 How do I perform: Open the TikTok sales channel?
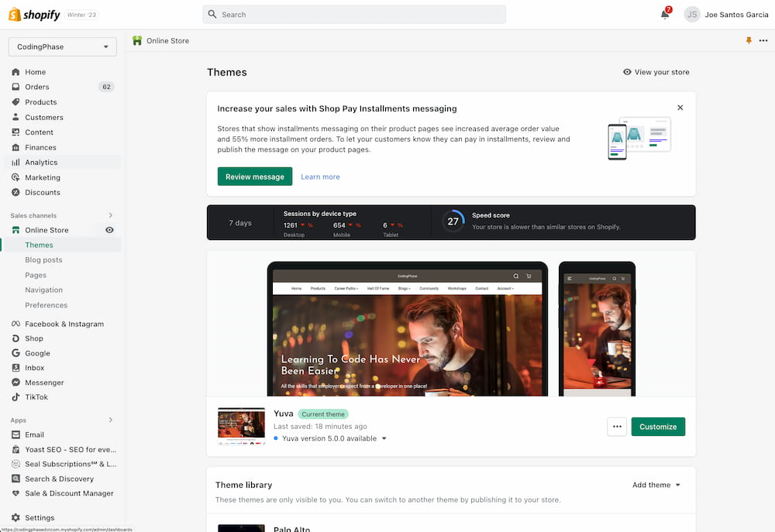(x=36, y=397)
